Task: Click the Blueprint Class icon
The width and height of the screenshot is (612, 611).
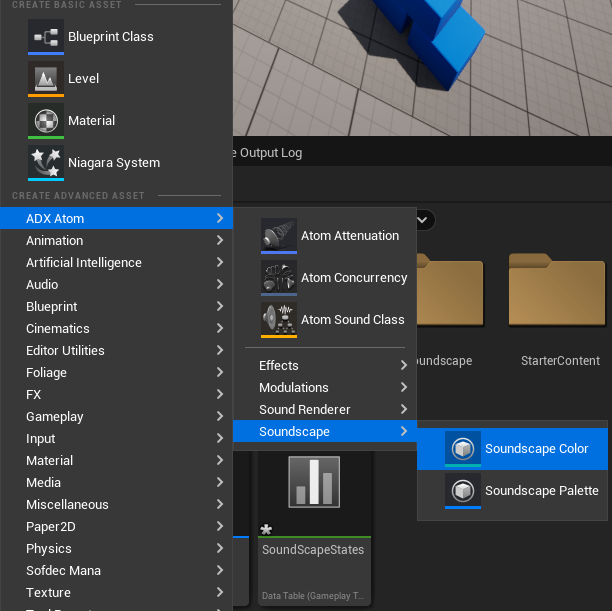Action: (46, 37)
